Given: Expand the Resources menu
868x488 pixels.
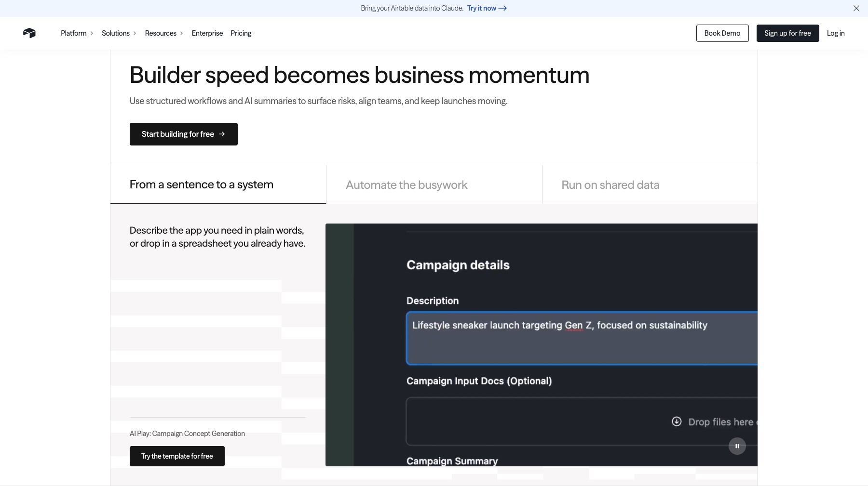Looking at the screenshot, I should [x=164, y=33].
